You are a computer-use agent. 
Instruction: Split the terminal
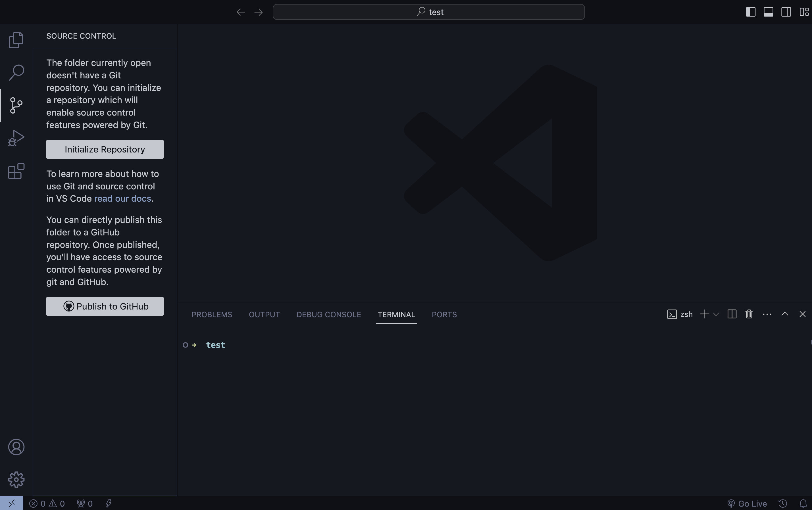tap(732, 314)
